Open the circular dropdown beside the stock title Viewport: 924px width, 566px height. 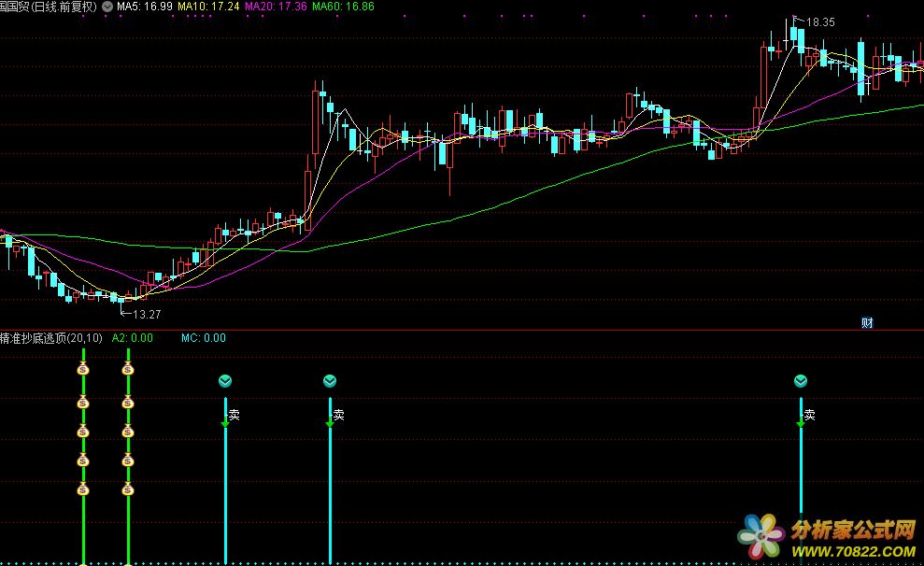tap(107, 7)
